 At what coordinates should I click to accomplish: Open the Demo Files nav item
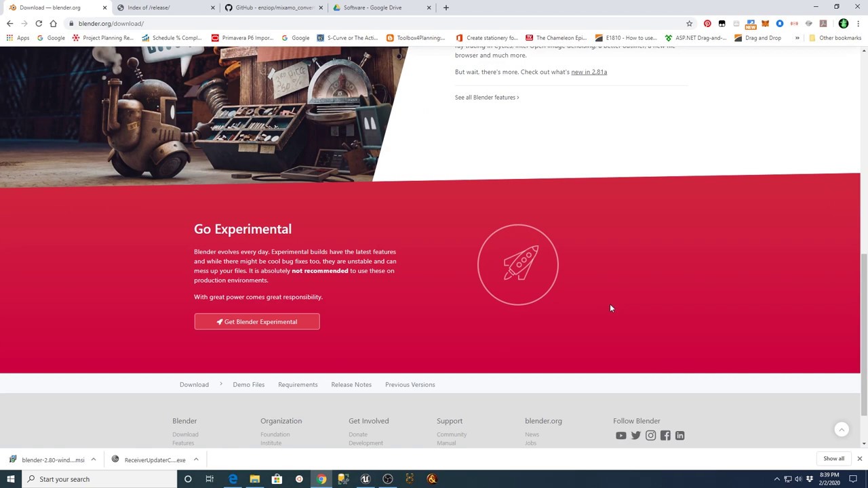[x=248, y=384]
